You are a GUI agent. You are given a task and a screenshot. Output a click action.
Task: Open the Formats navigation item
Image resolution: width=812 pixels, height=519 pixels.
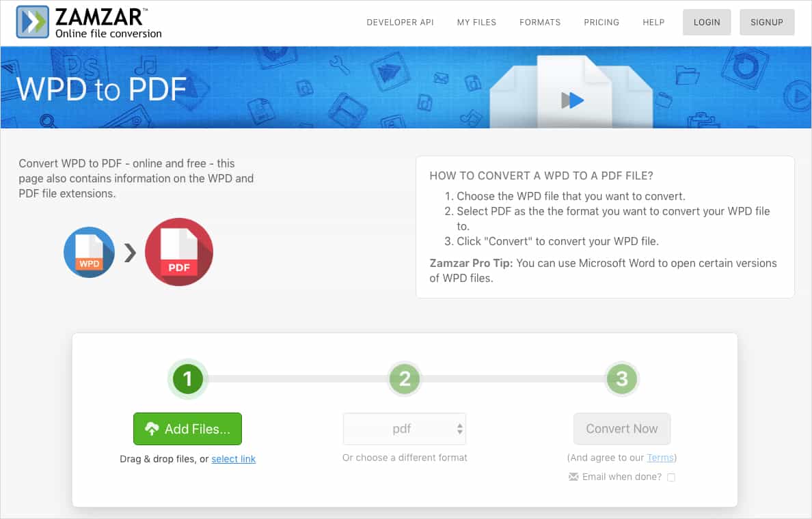(539, 23)
